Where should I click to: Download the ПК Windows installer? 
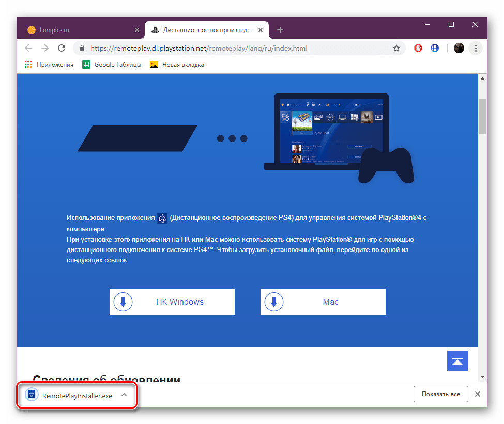(172, 302)
